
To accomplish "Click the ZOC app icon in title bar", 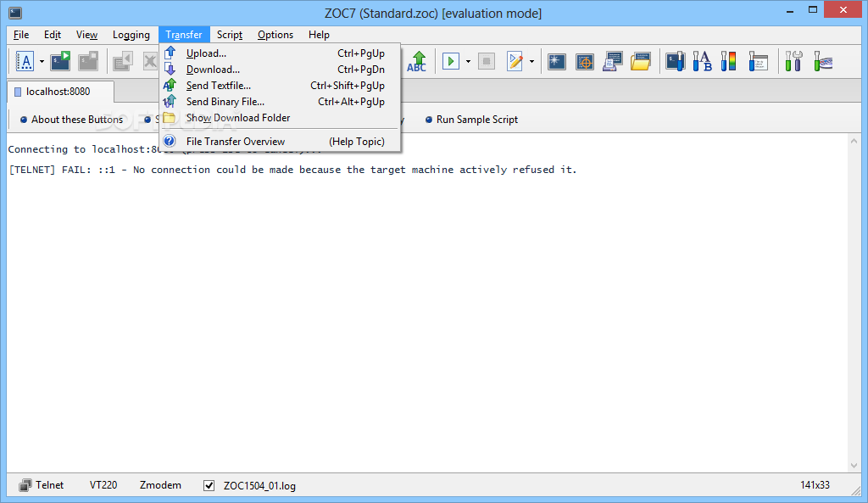I will pos(15,13).
